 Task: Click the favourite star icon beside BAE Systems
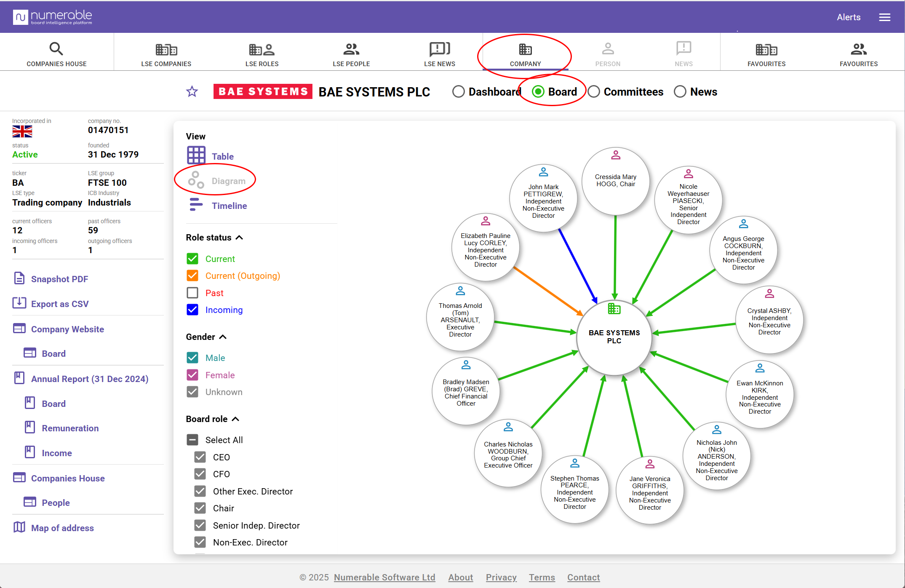coord(192,91)
